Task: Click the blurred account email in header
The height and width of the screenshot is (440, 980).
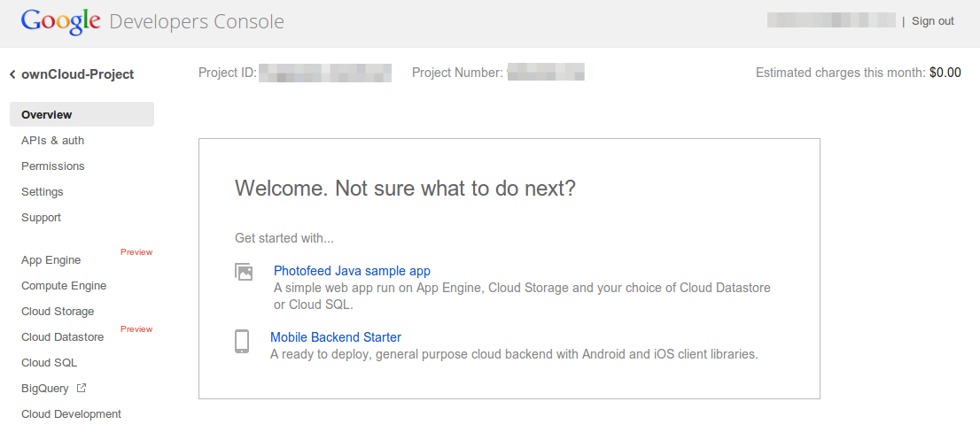Action: pos(831,20)
